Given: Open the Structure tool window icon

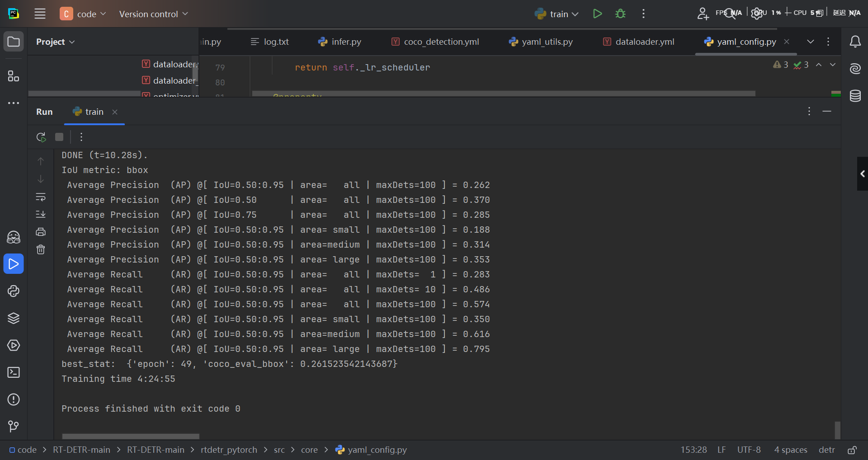Looking at the screenshot, I should (14, 76).
